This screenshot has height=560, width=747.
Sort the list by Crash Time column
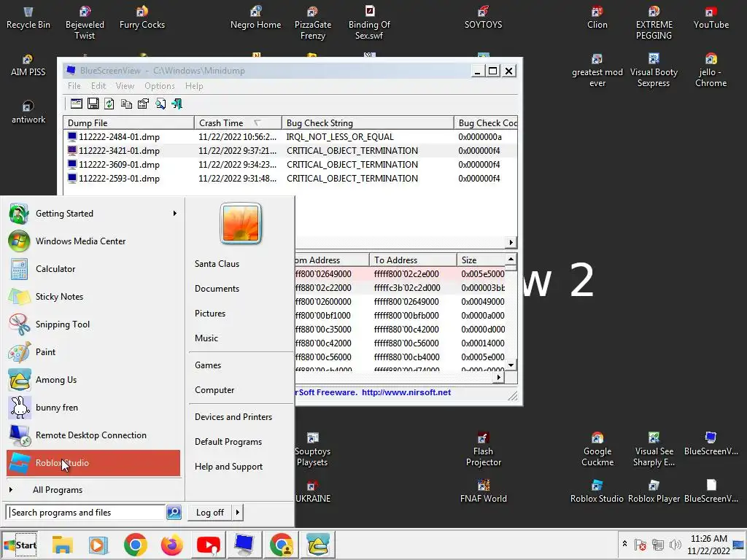pos(238,122)
